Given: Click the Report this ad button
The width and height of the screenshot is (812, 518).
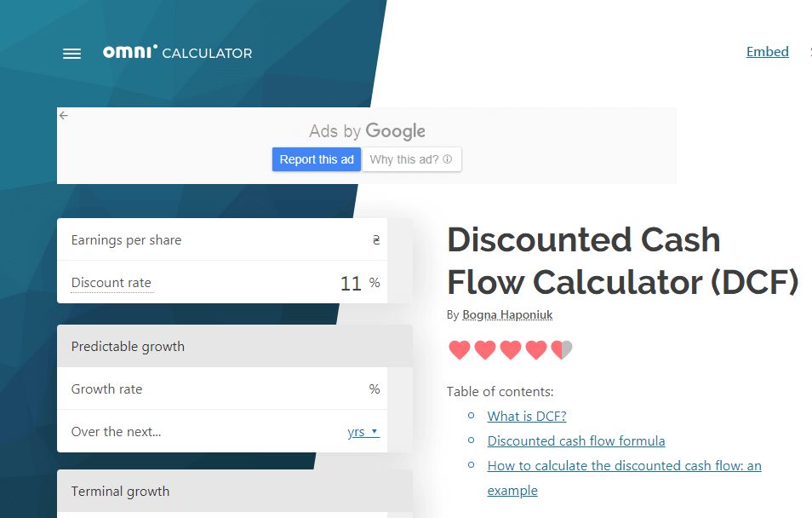Looking at the screenshot, I should coord(317,159).
